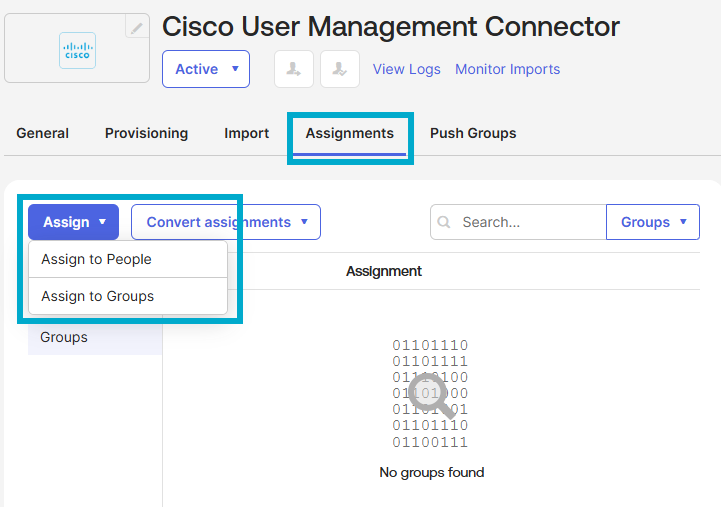
Task: Open the Convert assignments dropdown
Action: 226,222
